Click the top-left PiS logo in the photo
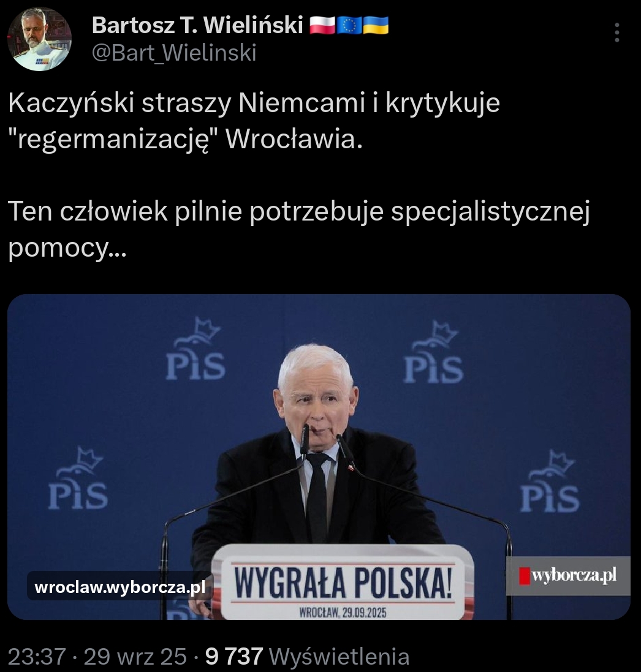Screen dimensions: 641x672 click(196, 349)
